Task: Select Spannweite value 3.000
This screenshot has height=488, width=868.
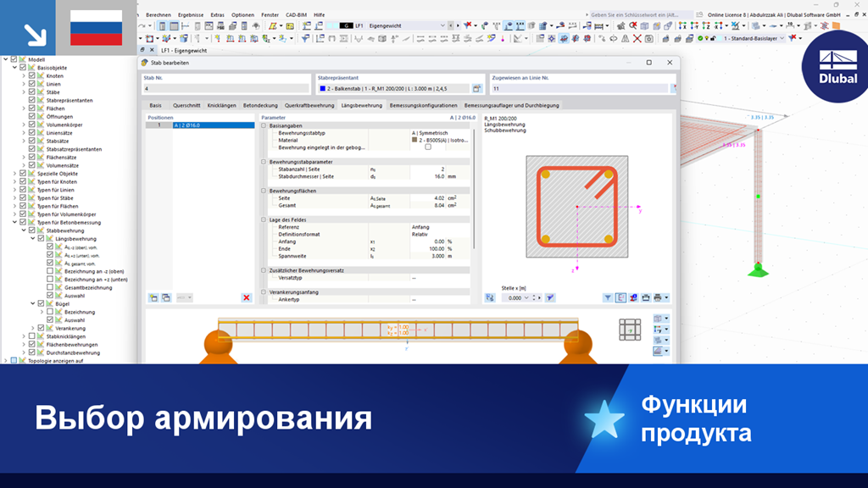Action: pyautogui.click(x=438, y=256)
